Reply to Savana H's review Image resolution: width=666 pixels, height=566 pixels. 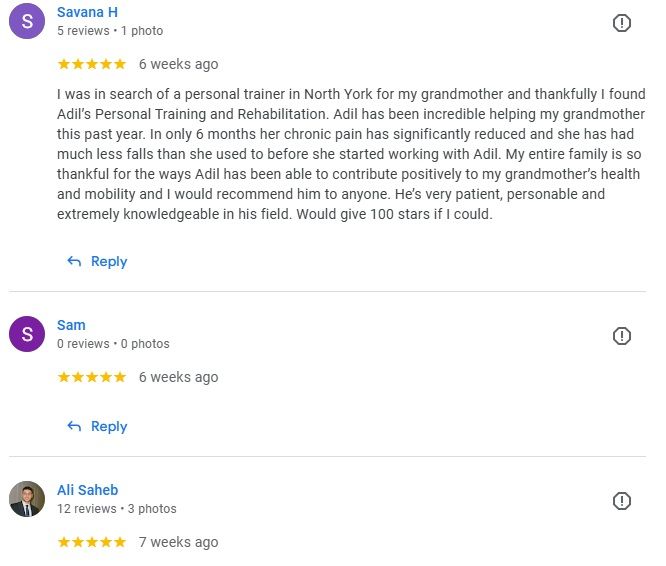(108, 261)
